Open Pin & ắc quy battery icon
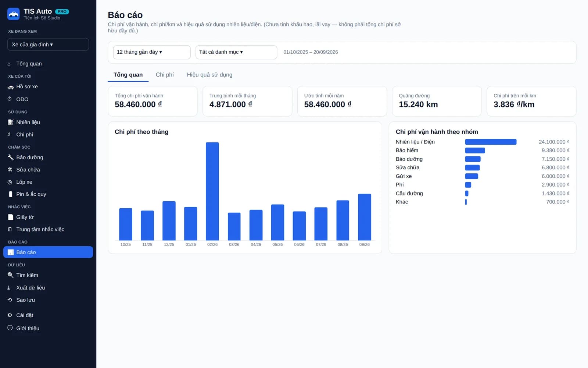588x368 pixels. pos(10,194)
